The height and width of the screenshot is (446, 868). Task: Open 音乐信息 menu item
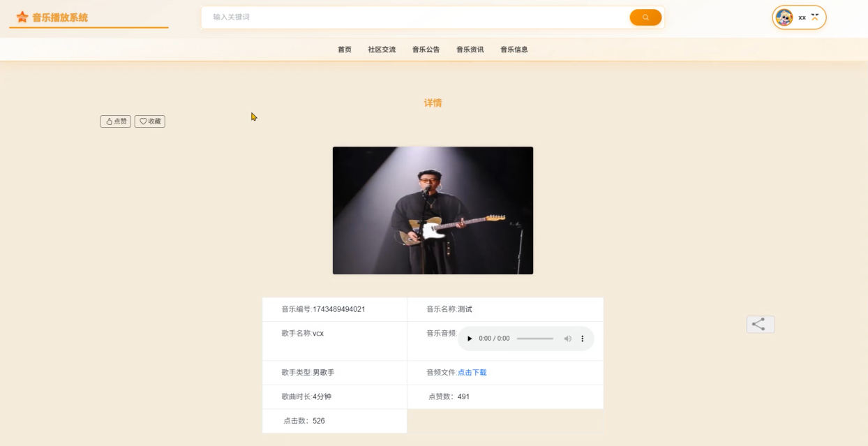[514, 50]
